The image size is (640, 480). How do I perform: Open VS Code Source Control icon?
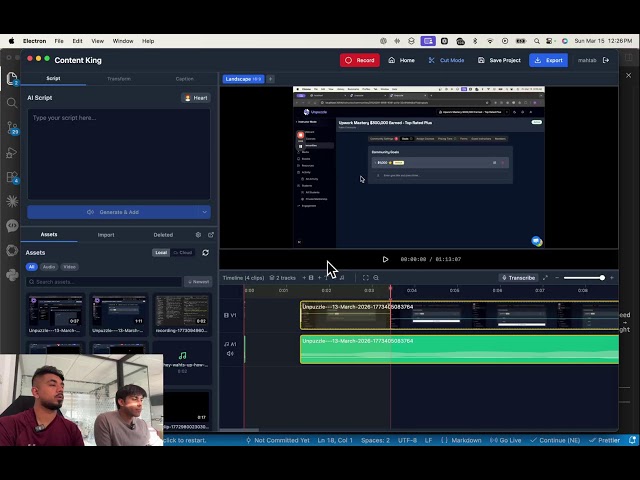(x=12, y=128)
